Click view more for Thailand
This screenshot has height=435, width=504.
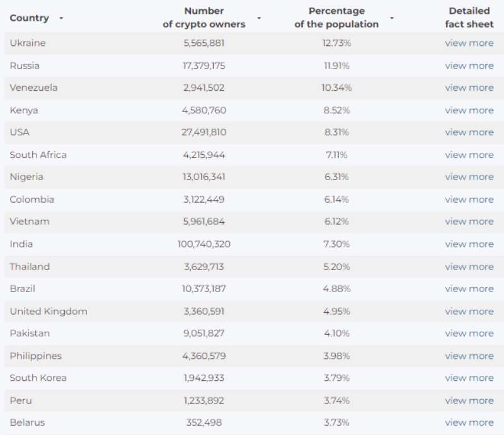pyautogui.click(x=469, y=266)
